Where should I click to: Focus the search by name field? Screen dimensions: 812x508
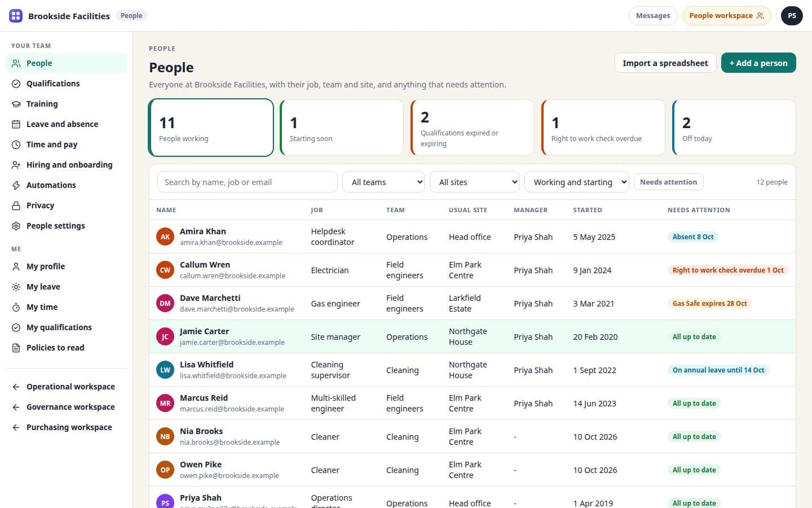pos(247,182)
